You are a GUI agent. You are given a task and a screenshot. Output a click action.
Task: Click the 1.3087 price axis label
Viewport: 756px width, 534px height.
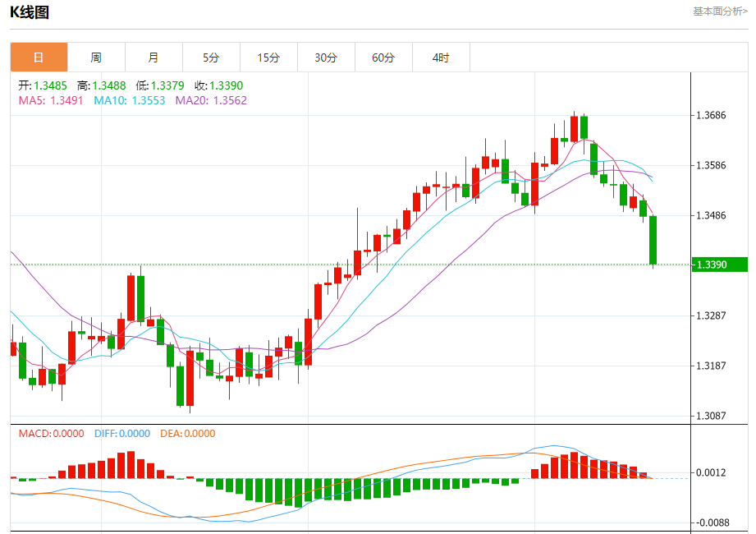(x=711, y=416)
